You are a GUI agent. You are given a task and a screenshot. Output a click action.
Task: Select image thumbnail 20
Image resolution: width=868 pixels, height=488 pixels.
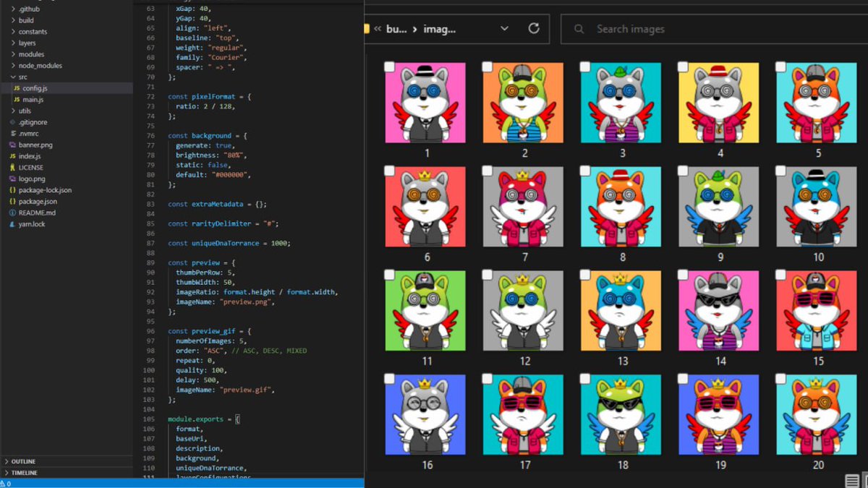[817, 415]
